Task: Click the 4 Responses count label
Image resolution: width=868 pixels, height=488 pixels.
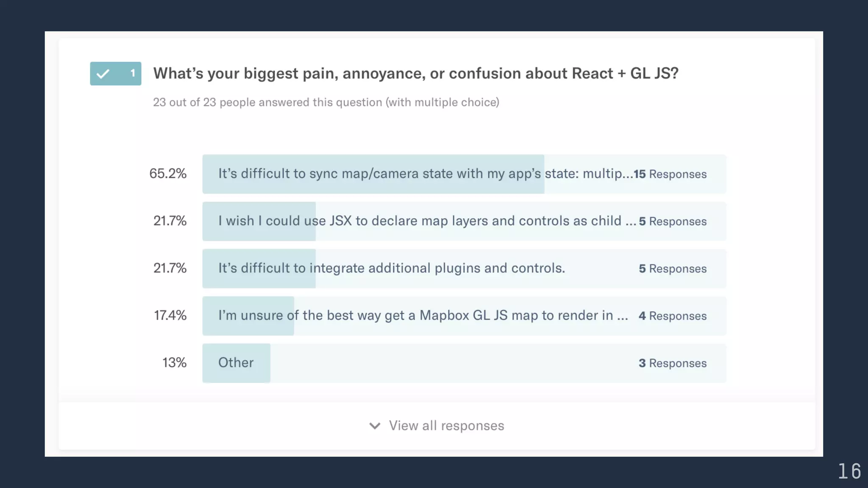Action: coord(673,316)
